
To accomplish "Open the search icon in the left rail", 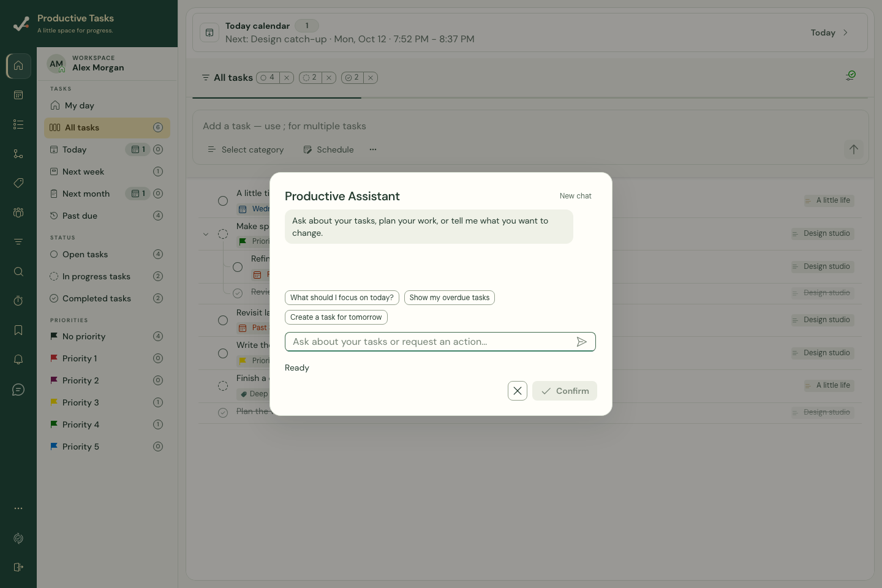I will 18,271.
